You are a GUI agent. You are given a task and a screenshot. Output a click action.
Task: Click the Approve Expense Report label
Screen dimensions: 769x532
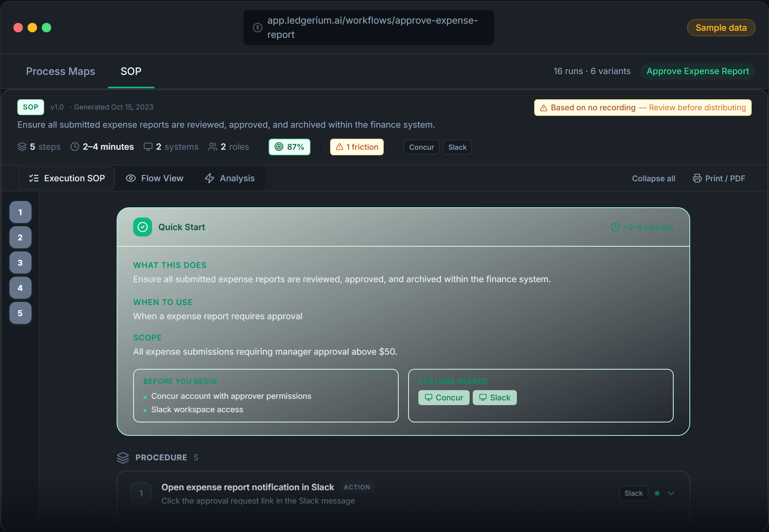point(698,71)
